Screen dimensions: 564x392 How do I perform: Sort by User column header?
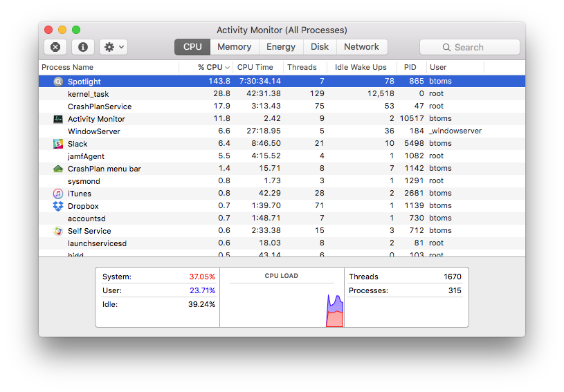pos(455,67)
